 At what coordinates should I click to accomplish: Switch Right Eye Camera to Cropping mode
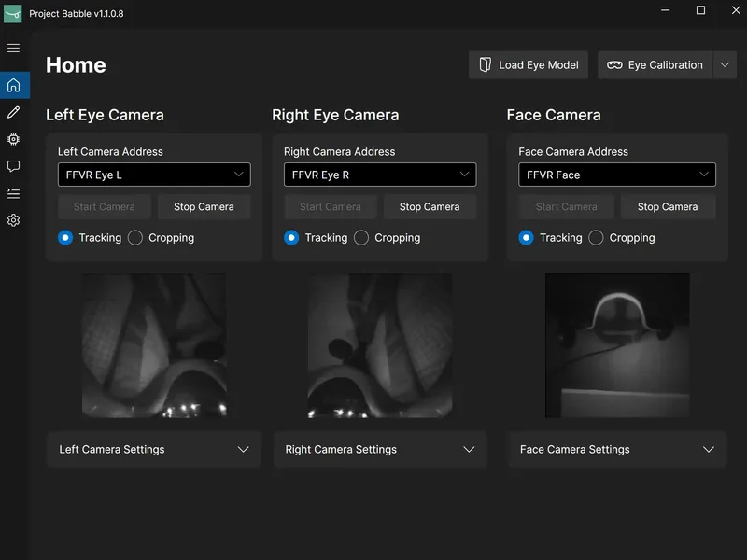click(x=360, y=238)
